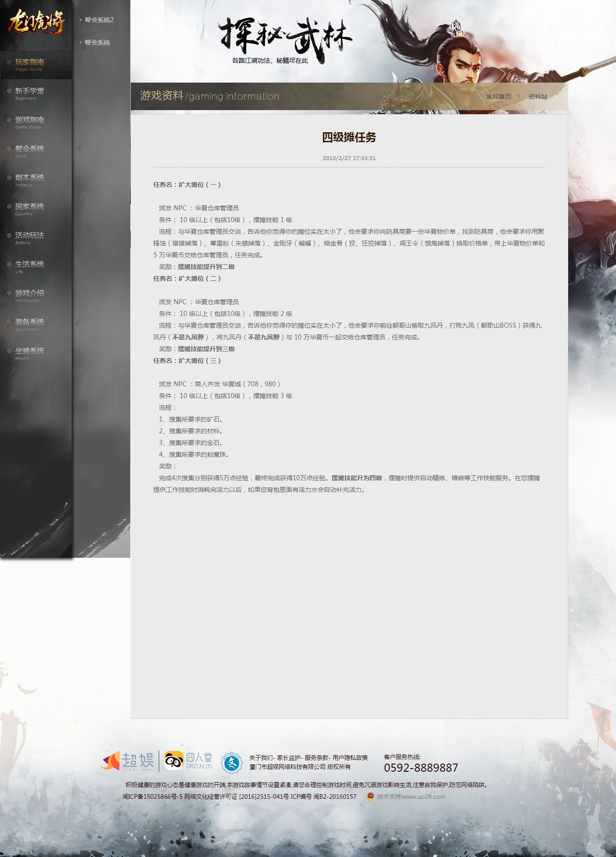Click the 闽ICP备15025866号-5 registration text
The height and width of the screenshot is (857, 616).
click(x=152, y=797)
